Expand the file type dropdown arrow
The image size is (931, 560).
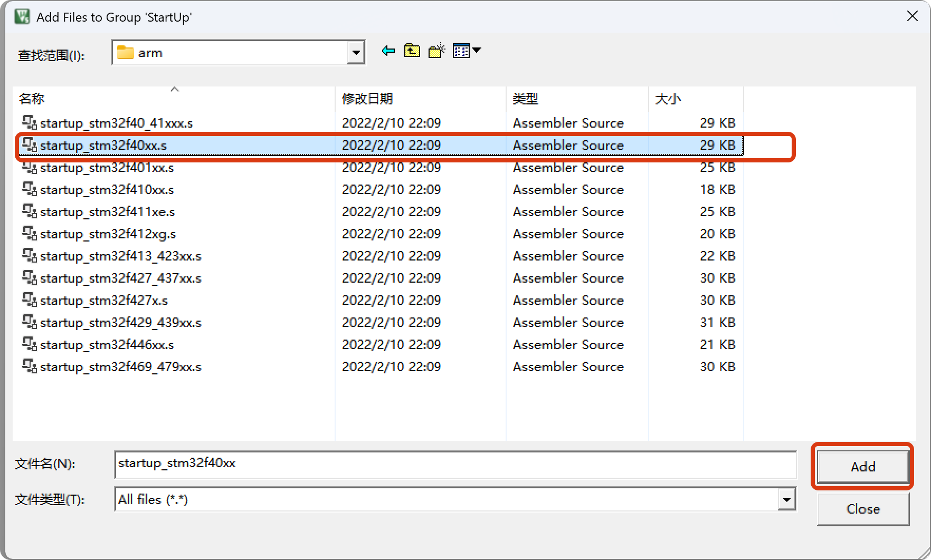pyautogui.click(x=786, y=499)
